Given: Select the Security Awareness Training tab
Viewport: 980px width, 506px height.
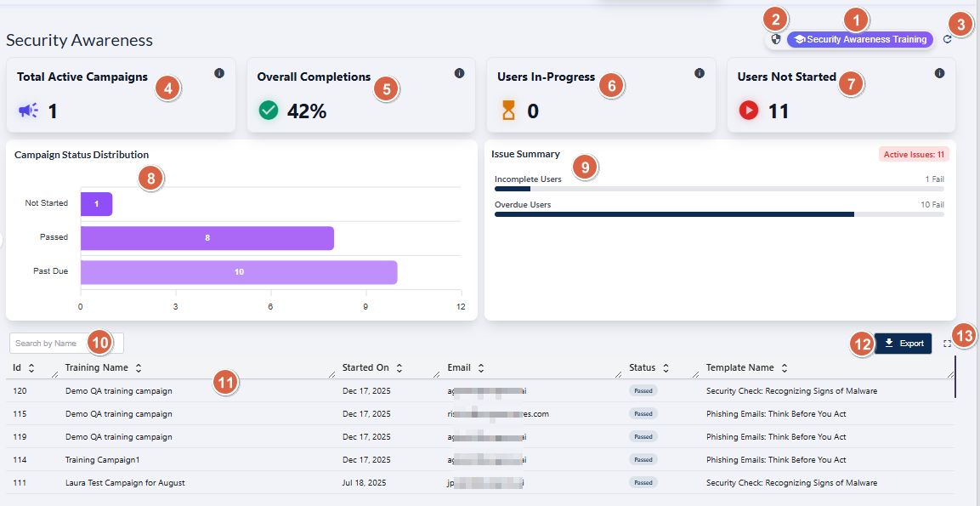Looking at the screenshot, I should [859, 39].
